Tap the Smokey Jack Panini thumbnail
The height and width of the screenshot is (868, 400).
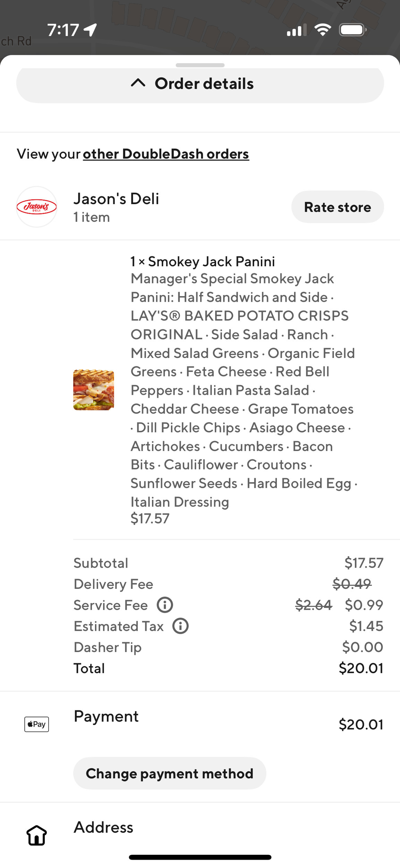point(94,390)
